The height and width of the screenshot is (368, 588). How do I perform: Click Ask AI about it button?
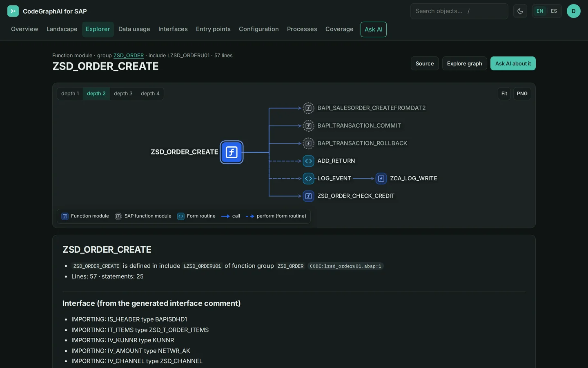point(513,63)
